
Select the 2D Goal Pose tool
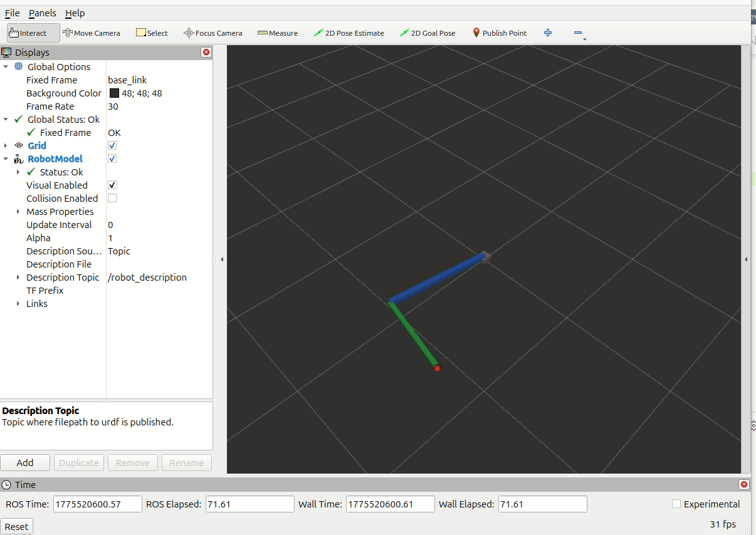tap(428, 33)
